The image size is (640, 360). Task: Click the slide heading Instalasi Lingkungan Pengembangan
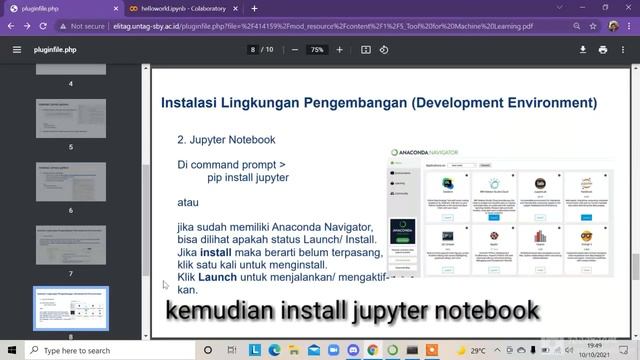click(379, 103)
